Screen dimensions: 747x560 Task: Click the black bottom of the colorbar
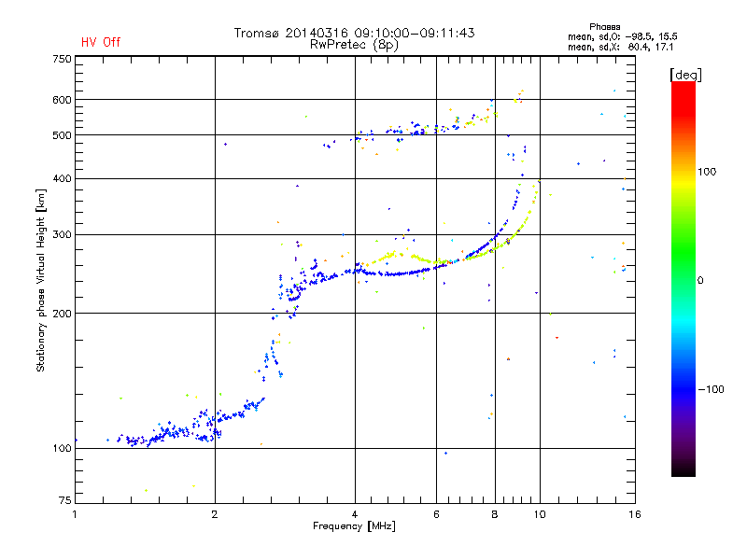click(x=684, y=469)
